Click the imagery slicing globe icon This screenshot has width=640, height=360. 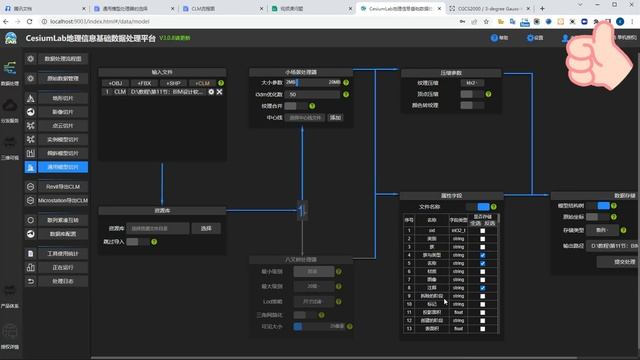(31, 112)
